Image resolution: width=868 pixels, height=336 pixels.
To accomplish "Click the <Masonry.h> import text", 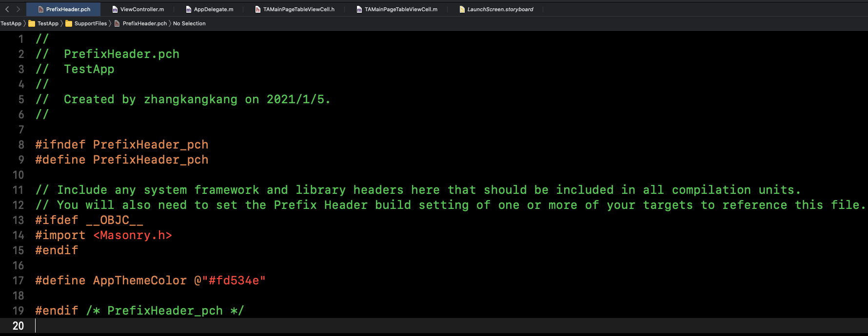I will (x=133, y=235).
